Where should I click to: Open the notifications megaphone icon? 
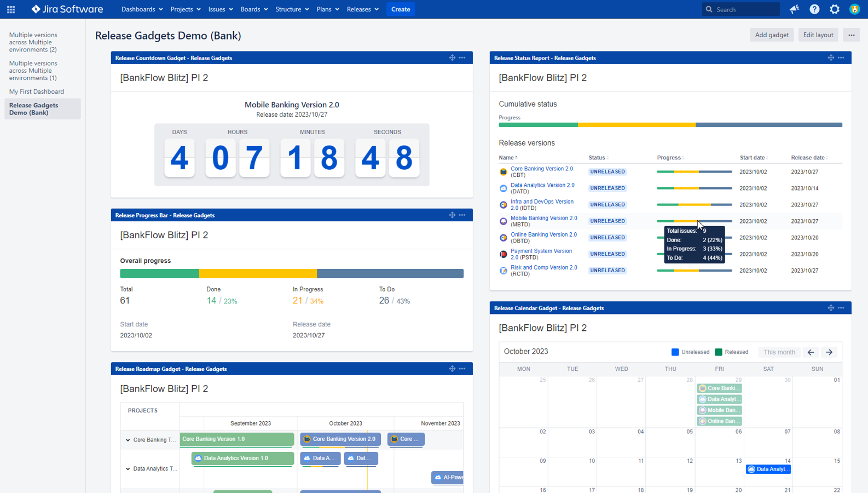click(794, 9)
